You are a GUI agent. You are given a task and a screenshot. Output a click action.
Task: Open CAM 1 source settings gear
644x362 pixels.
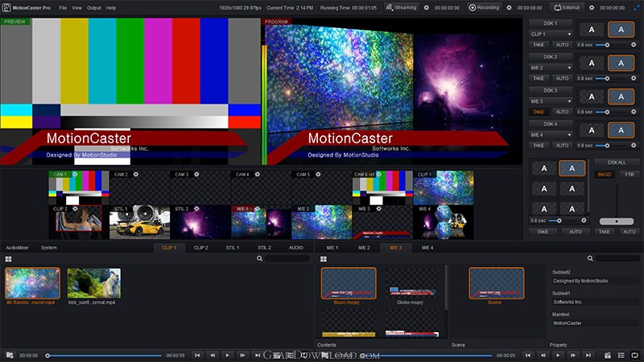tap(75, 175)
